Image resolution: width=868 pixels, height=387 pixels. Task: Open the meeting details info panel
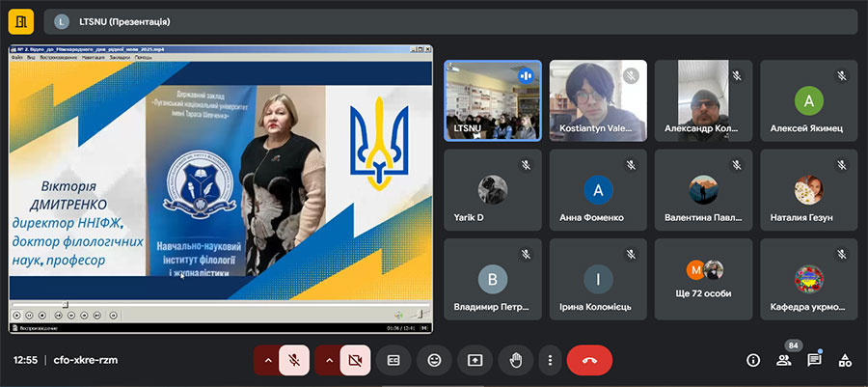coord(753,360)
